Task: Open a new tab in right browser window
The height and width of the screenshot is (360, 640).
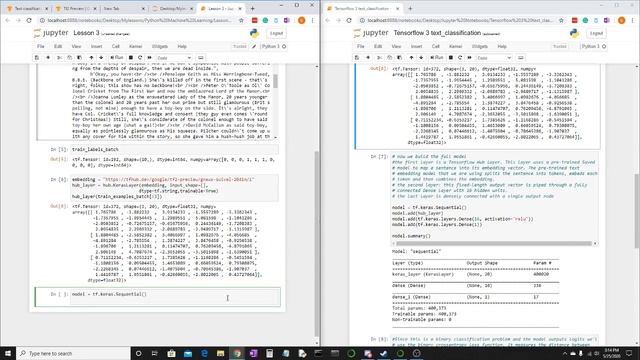Action: point(410,8)
